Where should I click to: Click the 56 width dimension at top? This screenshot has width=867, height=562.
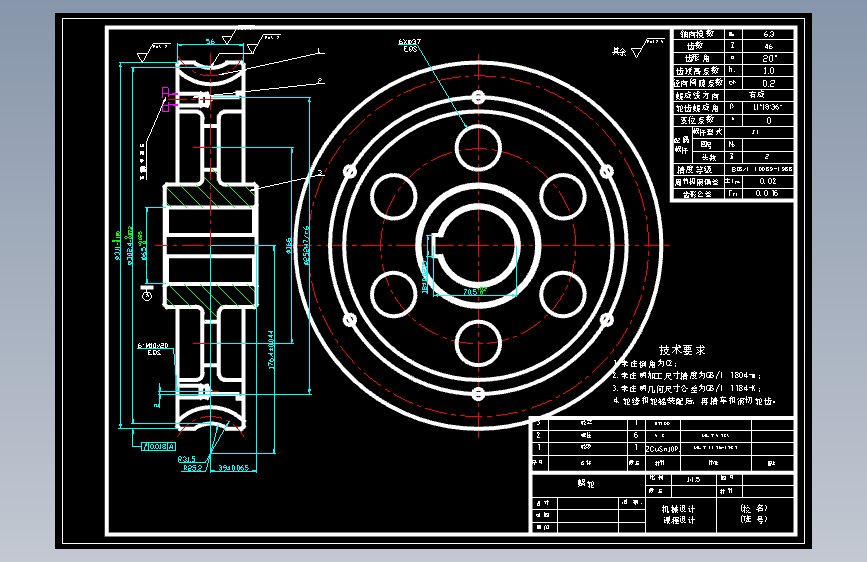(210, 41)
